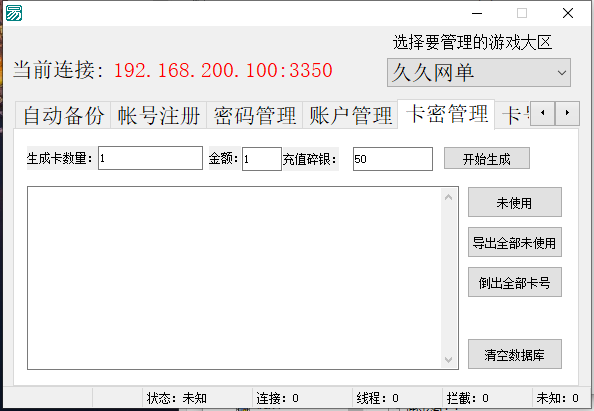Click the tab strip left scroll arrow
Viewport: 594px width, 411px height.
(x=543, y=113)
